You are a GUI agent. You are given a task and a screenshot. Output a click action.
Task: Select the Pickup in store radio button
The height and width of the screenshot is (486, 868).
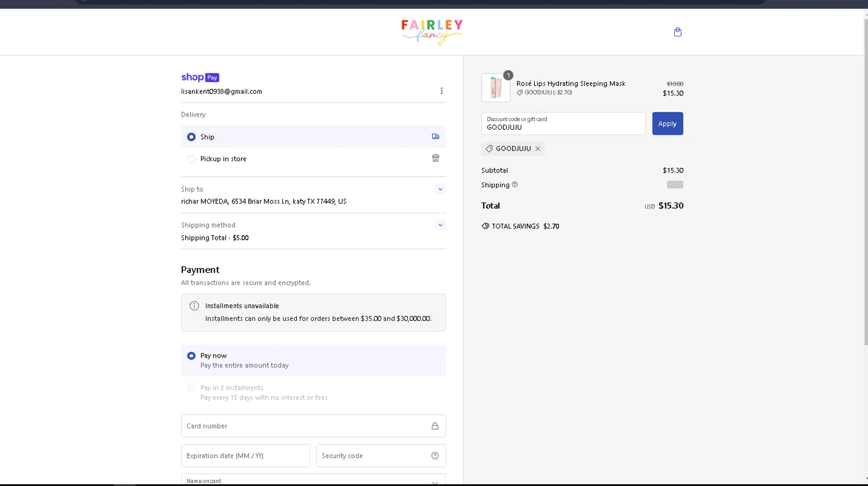[191, 159]
